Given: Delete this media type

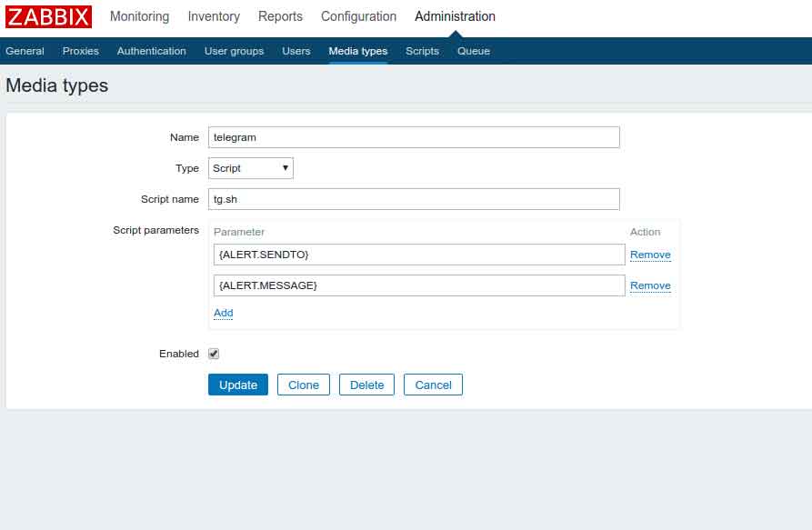Looking at the screenshot, I should pyautogui.click(x=366, y=385).
